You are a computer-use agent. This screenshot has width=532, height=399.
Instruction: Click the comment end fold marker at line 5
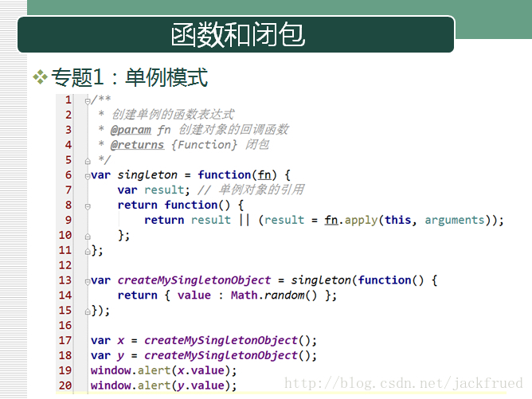coord(88,161)
